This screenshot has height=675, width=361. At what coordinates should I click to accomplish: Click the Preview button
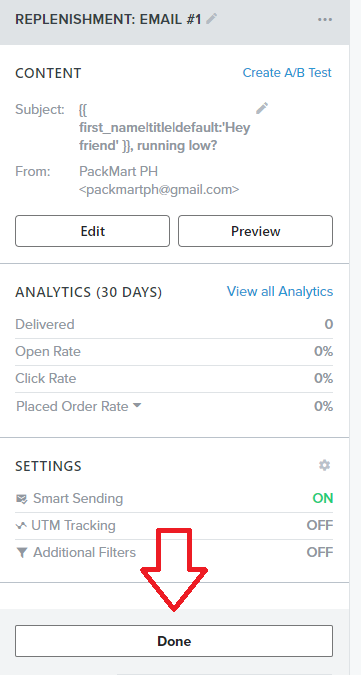pos(256,231)
